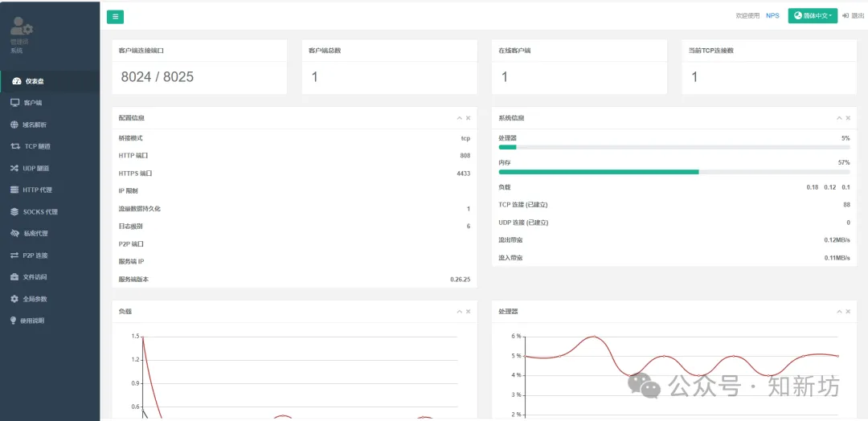Click the globe icon beside 域名解析
868x421 pixels.
[x=14, y=125]
